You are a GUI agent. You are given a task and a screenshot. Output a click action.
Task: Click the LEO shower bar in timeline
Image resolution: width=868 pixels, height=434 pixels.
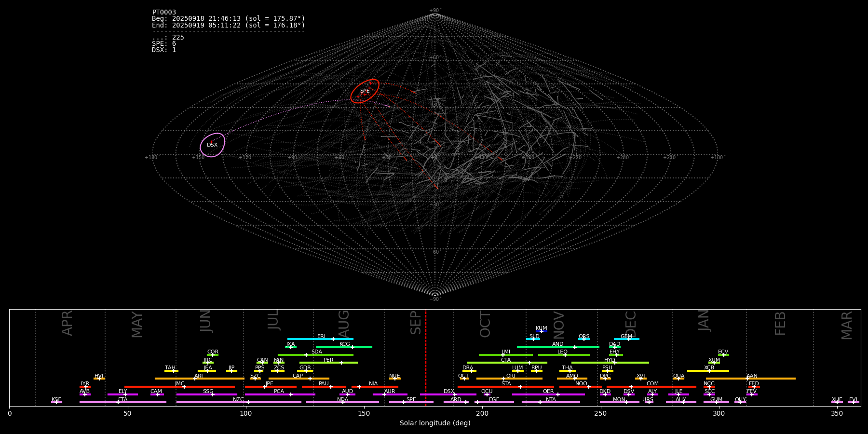(x=564, y=354)
